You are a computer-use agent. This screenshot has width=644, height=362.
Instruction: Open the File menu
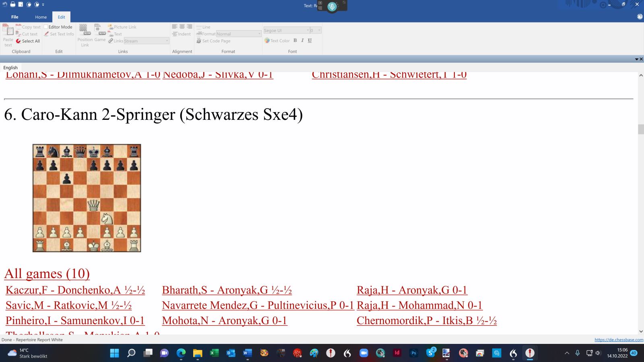pos(15,17)
